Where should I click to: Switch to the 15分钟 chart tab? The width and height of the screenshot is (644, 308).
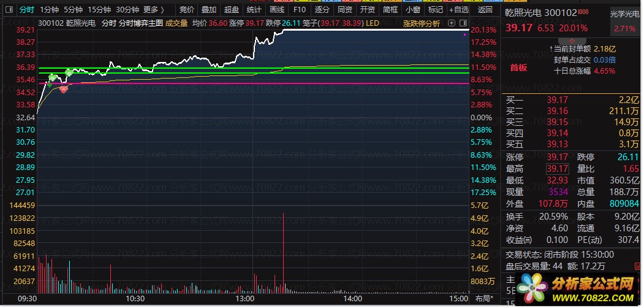(x=99, y=9)
